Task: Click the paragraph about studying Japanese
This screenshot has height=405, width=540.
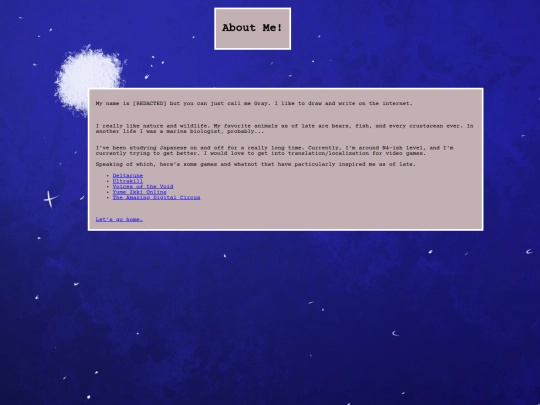Action: (x=274, y=150)
